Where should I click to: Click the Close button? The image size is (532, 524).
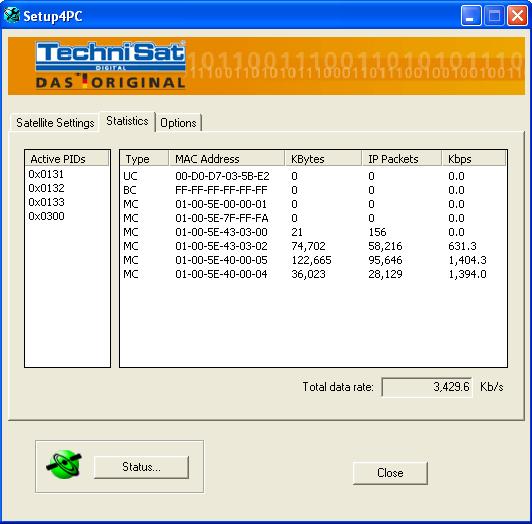coord(390,473)
